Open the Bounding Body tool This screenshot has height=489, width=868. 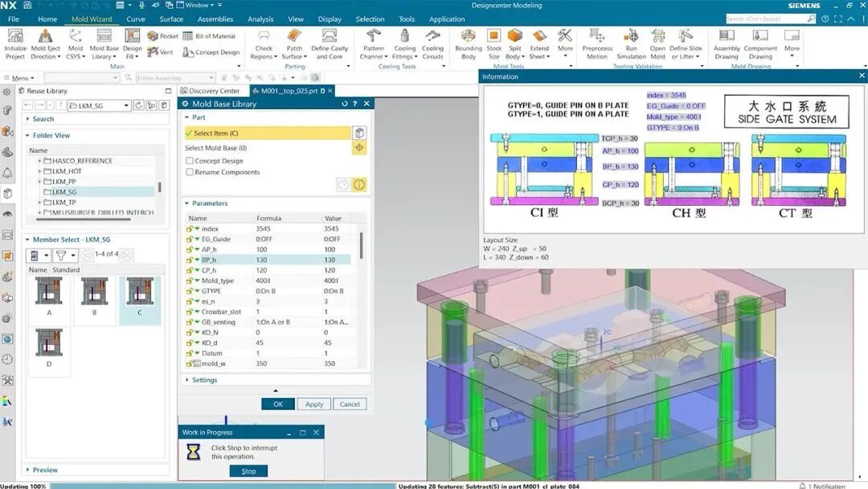[x=469, y=37]
